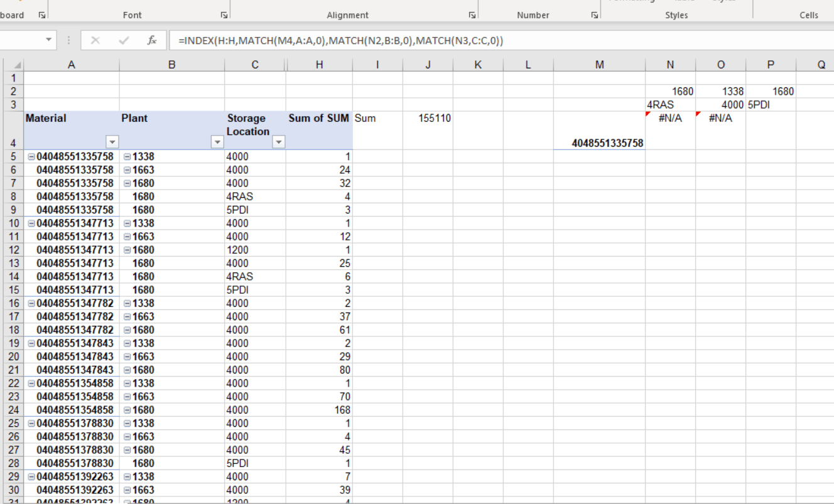Select column N header

(x=670, y=65)
